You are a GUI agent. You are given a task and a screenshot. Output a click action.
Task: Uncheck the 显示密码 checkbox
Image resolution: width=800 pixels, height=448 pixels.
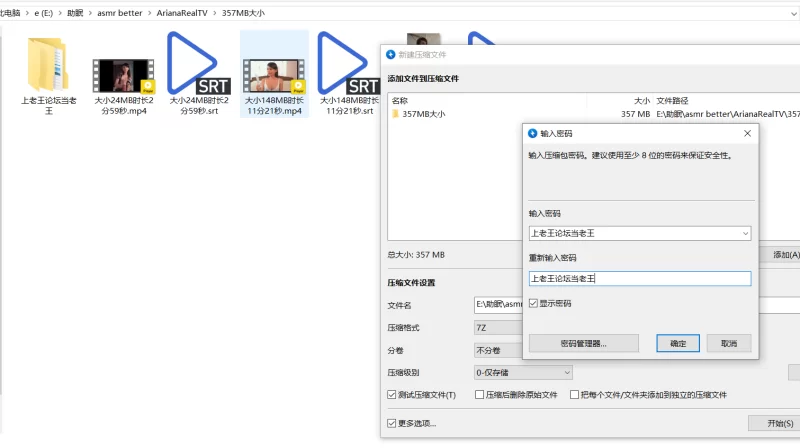534,303
